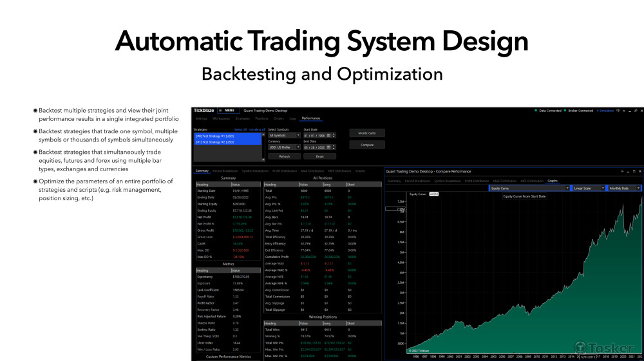
Task: Select Summary tab in main performance panel
Action: coord(202,171)
